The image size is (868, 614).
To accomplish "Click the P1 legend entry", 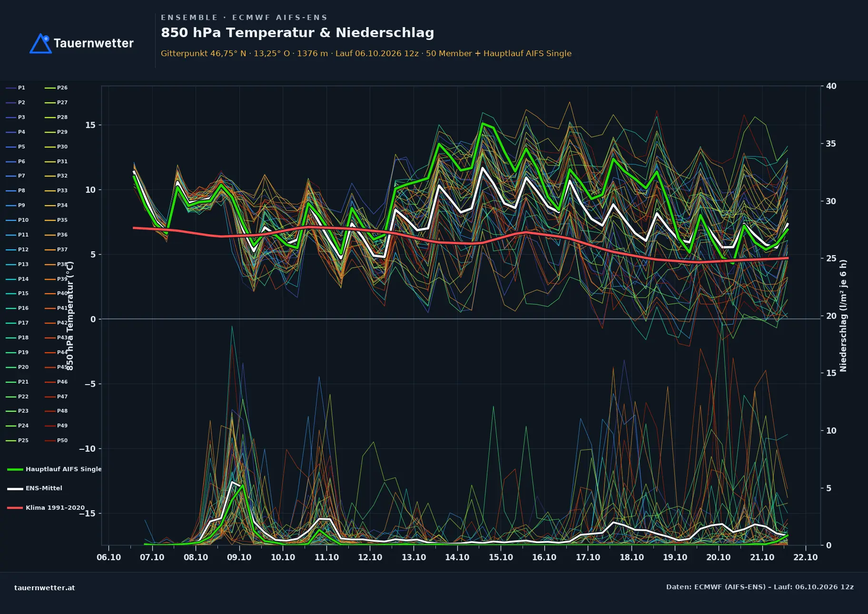I will (16, 88).
